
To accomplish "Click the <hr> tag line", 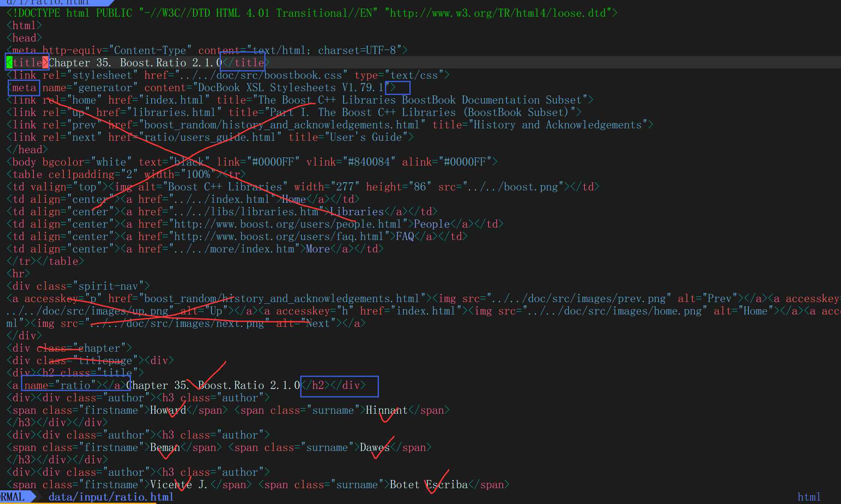I will coord(18,274).
